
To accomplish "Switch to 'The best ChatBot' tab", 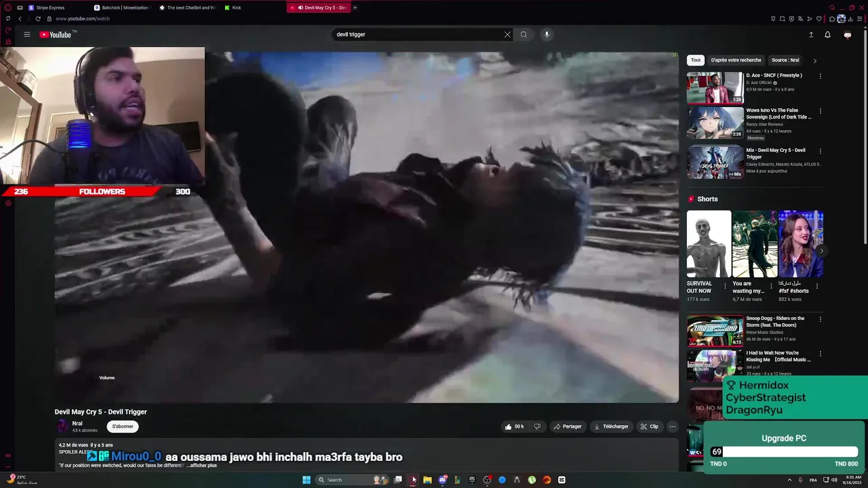I will [186, 7].
